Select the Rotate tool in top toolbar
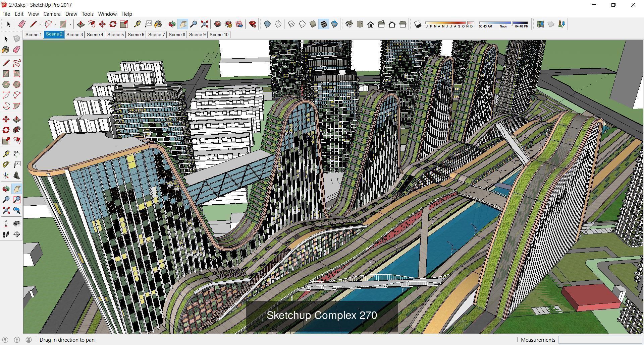The image size is (644, 345). click(113, 24)
